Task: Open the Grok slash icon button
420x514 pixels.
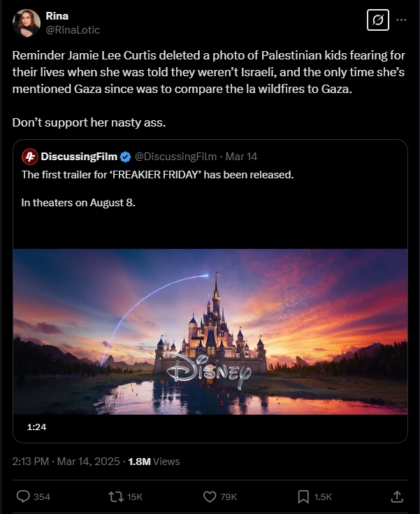Action: click(x=378, y=20)
